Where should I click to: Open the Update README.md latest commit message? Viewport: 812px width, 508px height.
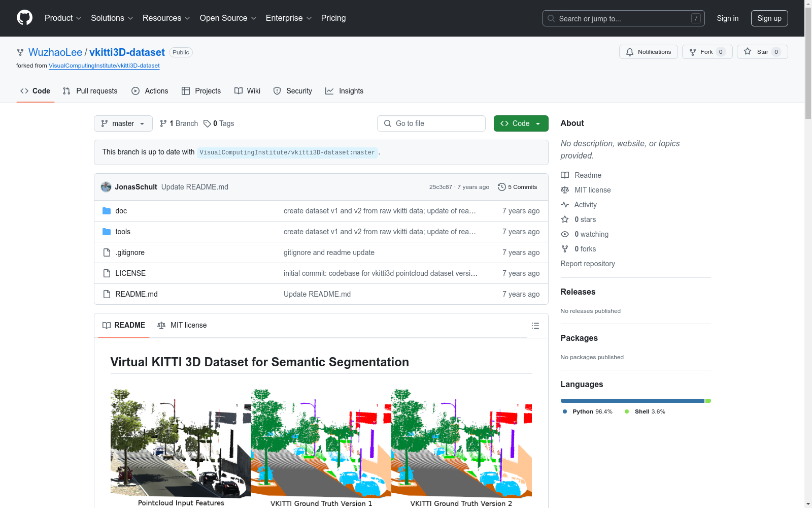coord(195,187)
